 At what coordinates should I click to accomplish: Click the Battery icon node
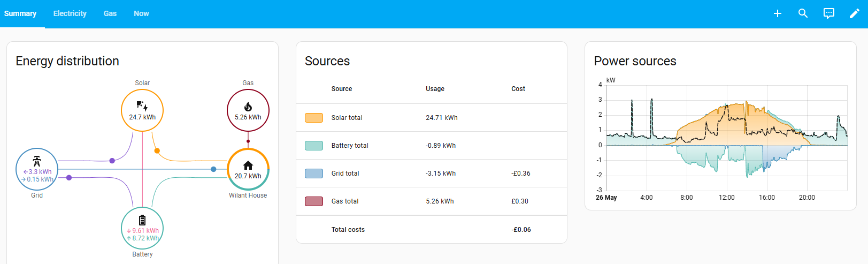click(x=142, y=220)
